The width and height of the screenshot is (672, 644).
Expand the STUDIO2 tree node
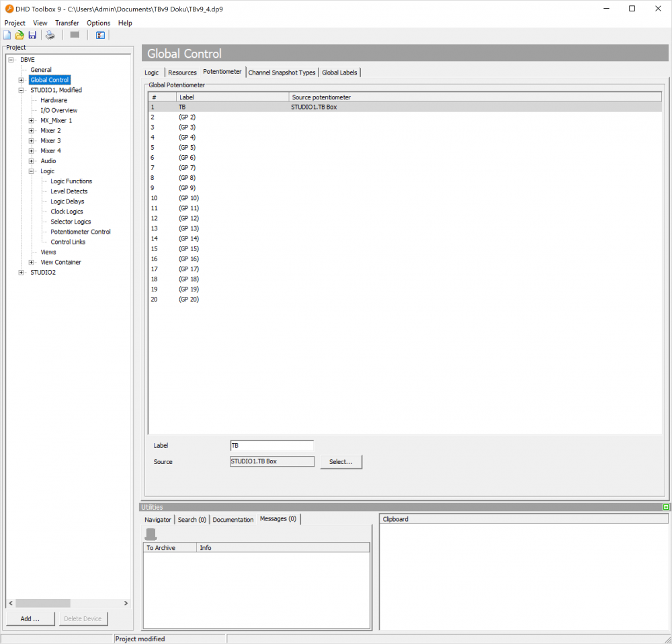[22, 272]
